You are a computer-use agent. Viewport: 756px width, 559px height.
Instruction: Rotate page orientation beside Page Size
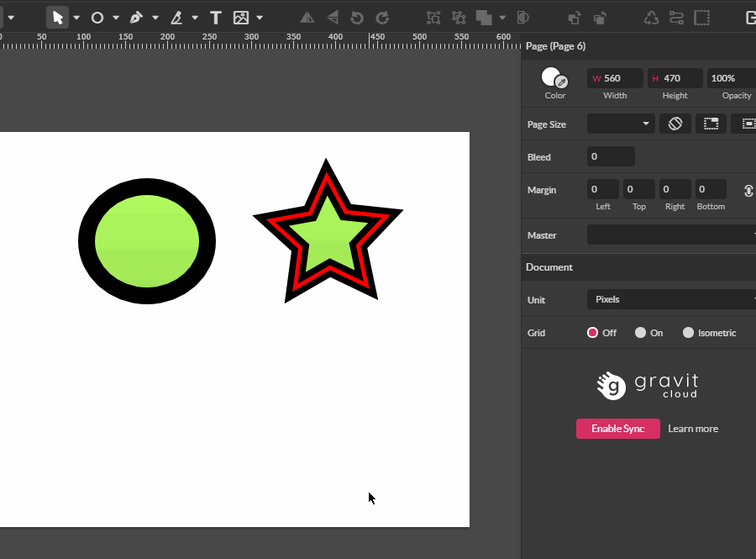(675, 124)
